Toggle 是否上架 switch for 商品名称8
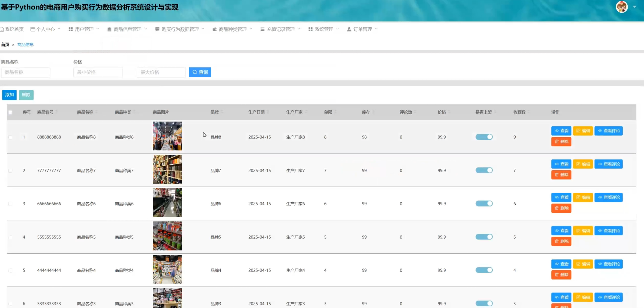Viewport: 644px width, 308px height. click(484, 137)
